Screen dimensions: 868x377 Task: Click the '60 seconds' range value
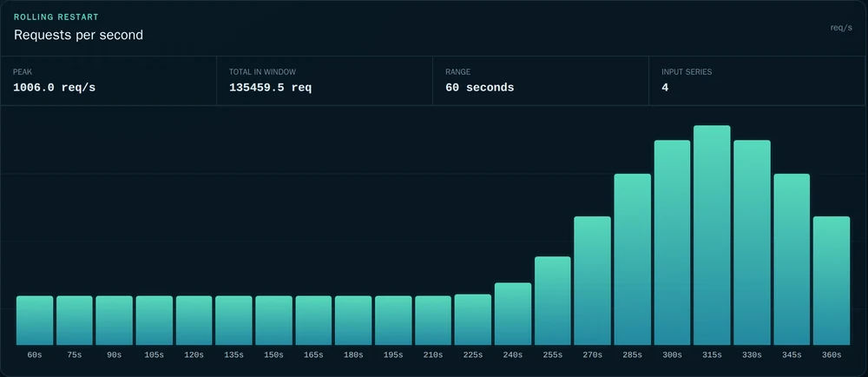479,88
